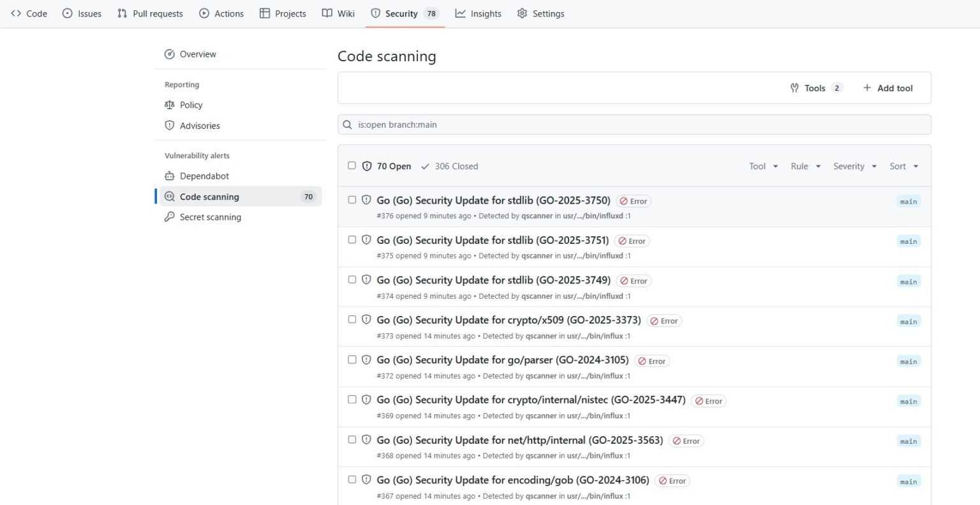Select the crypto/x509 alert checkbox
The image size is (980, 505).
(x=352, y=319)
